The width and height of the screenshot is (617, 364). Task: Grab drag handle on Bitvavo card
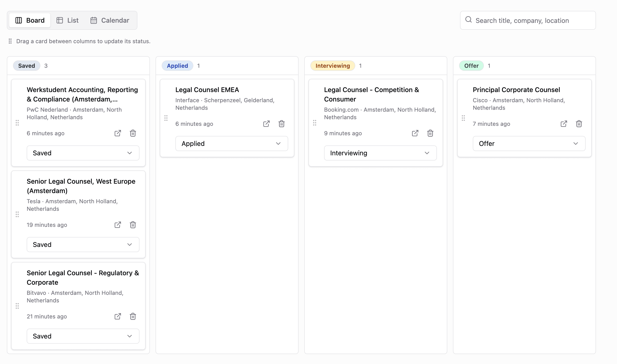point(17,306)
